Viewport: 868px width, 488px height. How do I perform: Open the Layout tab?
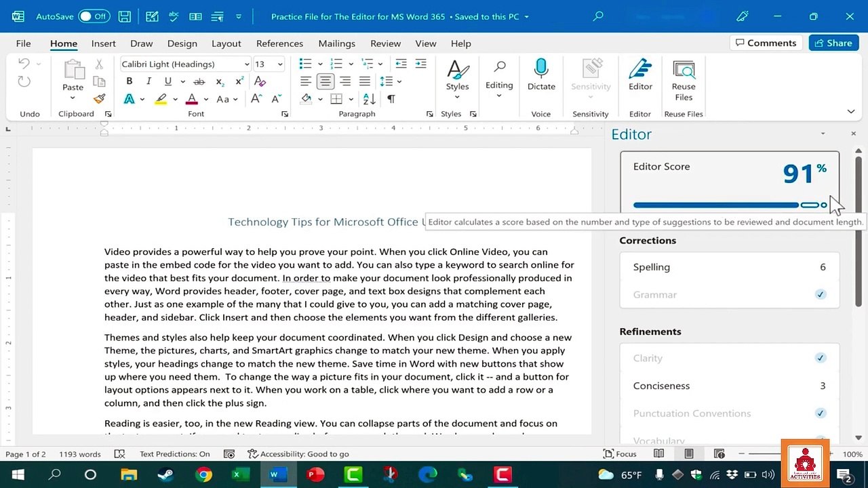coord(226,43)
